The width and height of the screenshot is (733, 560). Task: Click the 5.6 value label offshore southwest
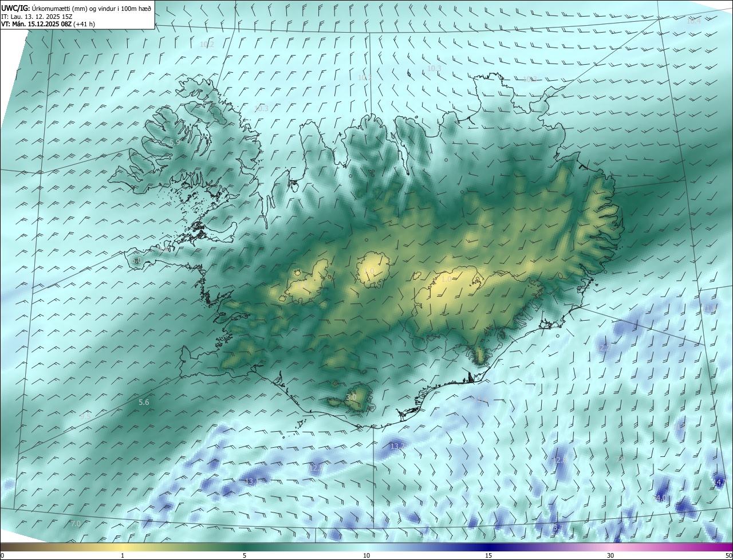pyautogui.click(x=144, y=403)
